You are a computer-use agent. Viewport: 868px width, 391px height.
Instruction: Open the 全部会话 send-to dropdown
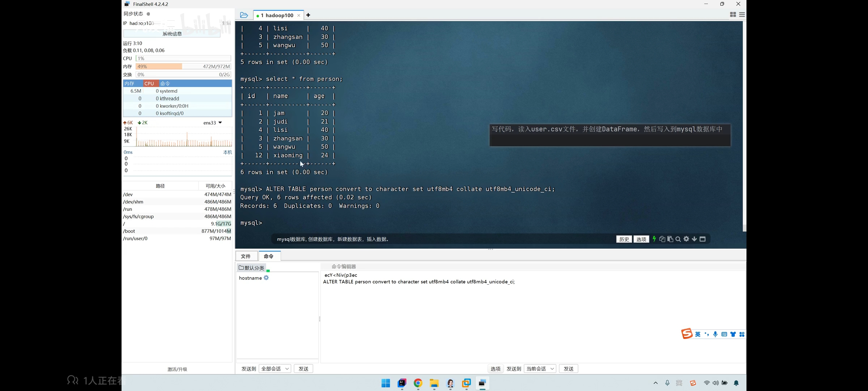[275, 369]
